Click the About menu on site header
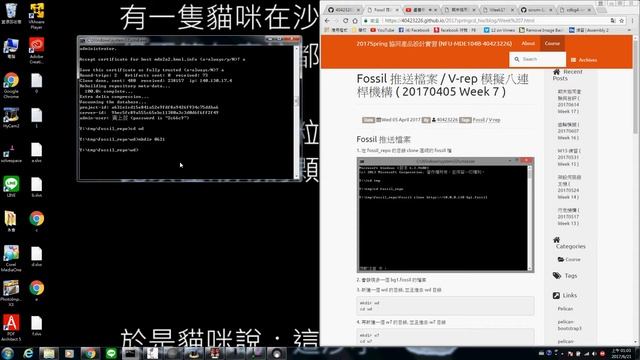 [528, 43]
